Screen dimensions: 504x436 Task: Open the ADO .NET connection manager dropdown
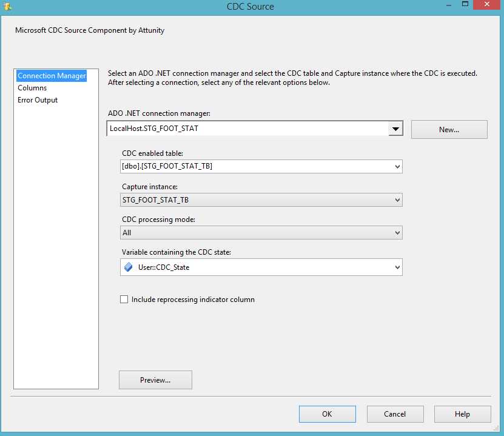point(397,128)
